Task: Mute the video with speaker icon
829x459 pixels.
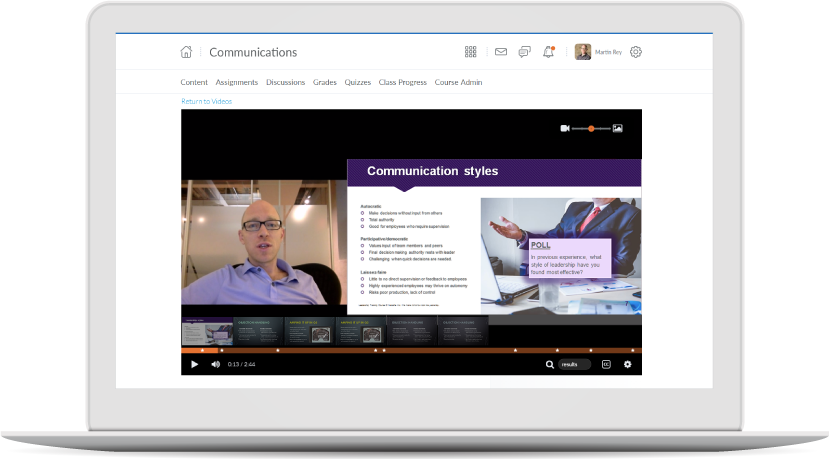Action: [x=215, y=364]
